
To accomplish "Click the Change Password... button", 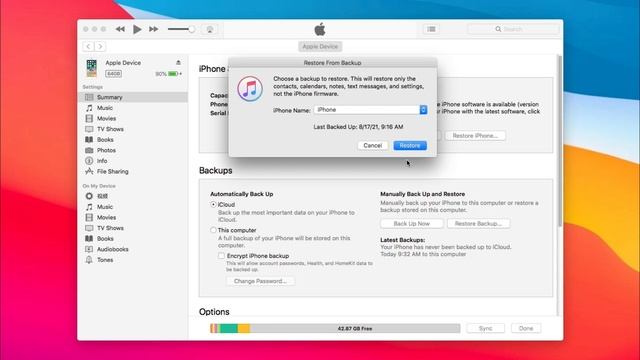I will point(260,281).
